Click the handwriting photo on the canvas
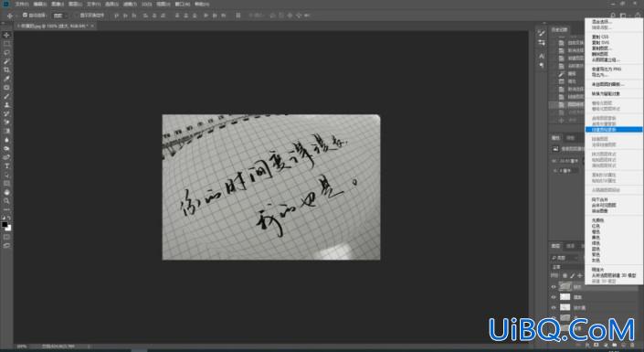Viewport: 644px width, 352px height. [x=271, y=187]
